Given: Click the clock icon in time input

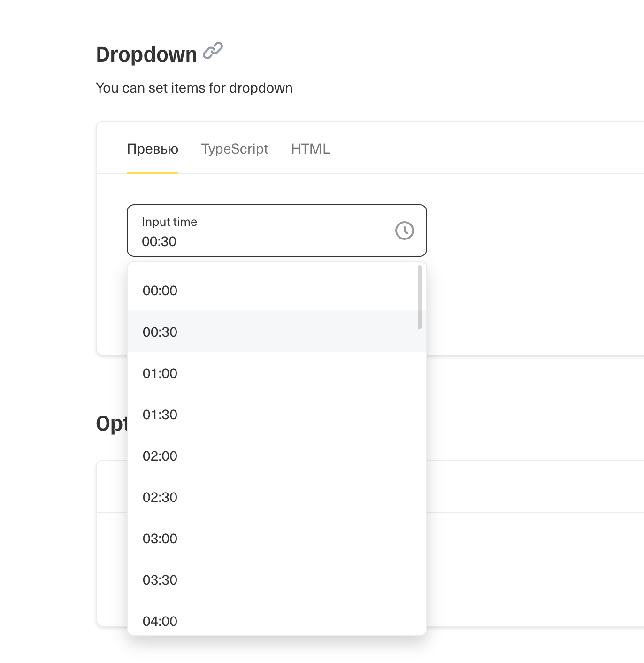Looking at the screenshot, I should click(x=404, y=231).
